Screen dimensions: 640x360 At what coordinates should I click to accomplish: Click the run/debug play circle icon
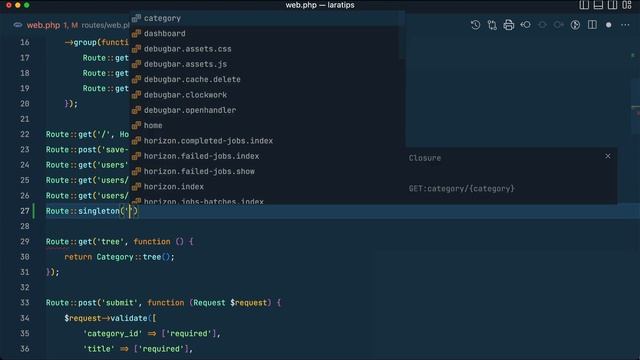point(575,25)
